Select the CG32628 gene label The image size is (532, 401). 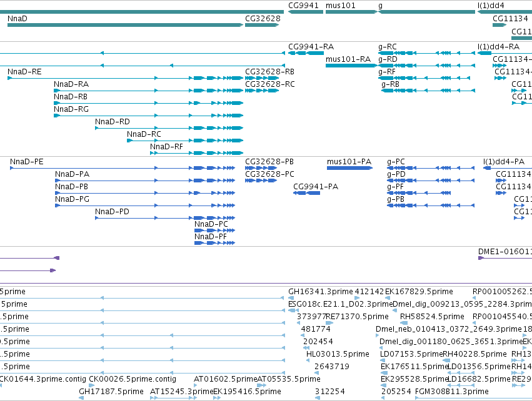pos(263,19)
